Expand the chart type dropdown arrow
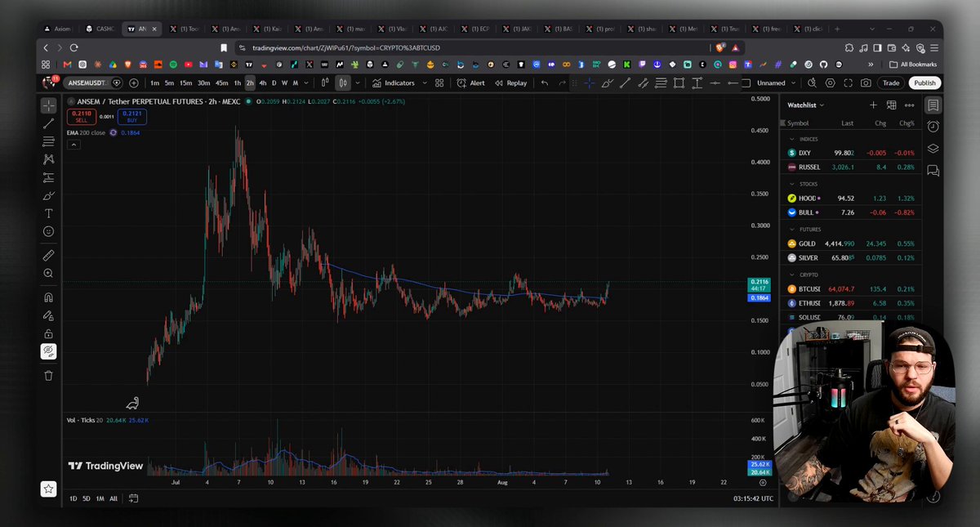The width and height of the screenshot is (980, 527). pos(357,83)
